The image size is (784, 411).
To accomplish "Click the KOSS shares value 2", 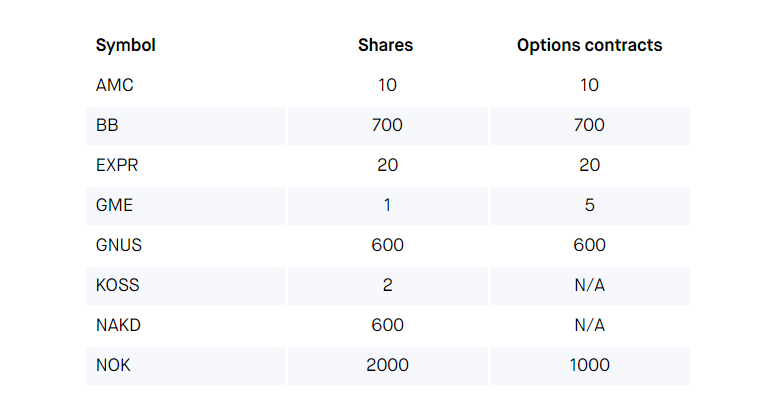I will (x=387, y=285).
